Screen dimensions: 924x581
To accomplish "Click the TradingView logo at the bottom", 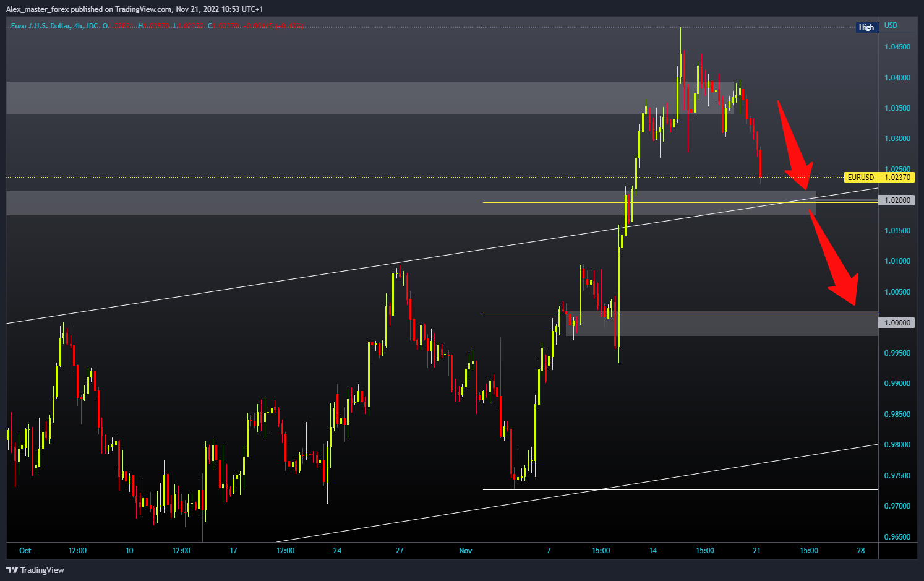I will click(x=35, y=570).
